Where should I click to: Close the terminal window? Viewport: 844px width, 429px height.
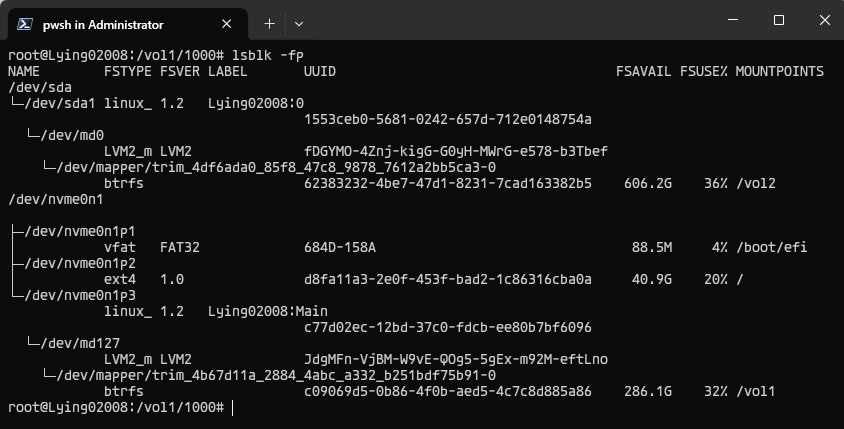(x=824, y=20)
